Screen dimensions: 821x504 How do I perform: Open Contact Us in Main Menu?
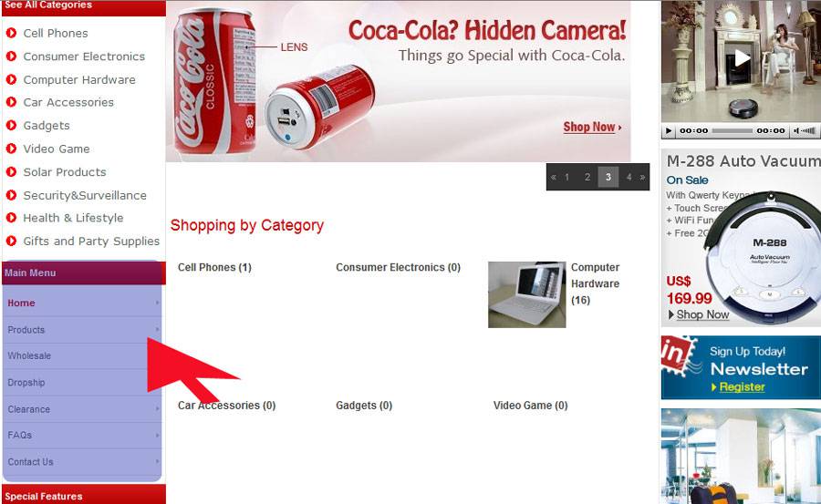30,462
